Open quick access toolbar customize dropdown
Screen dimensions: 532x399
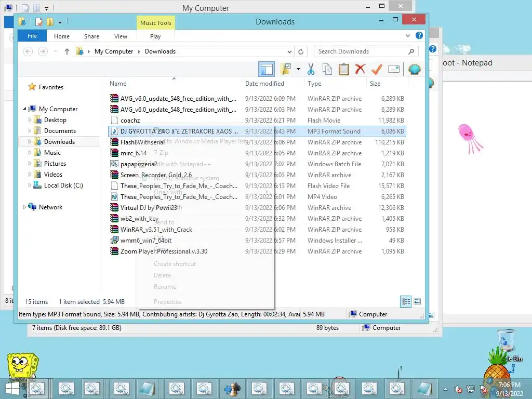[60, 22]
